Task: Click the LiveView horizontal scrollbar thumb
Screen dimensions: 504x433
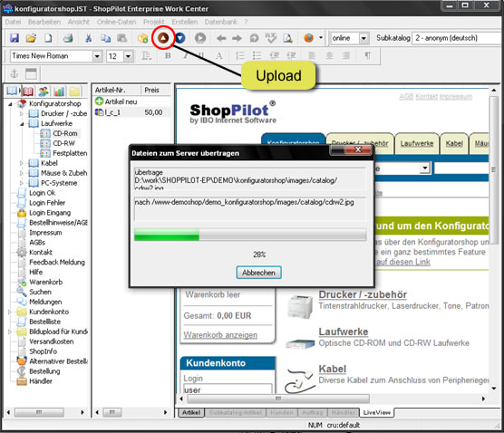Action: click(278, 399)
